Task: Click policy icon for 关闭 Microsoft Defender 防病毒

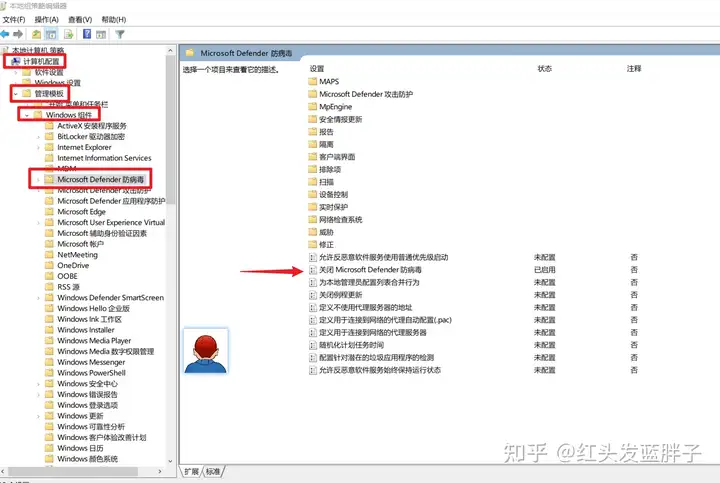Action: tap(313, 270)
